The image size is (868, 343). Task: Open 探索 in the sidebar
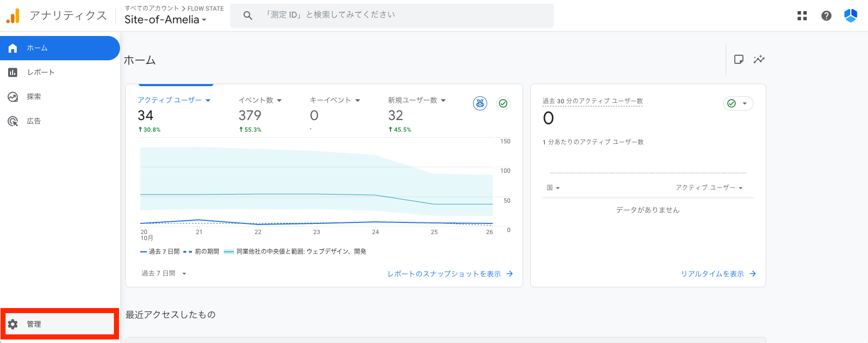click(x=34, y=97)
